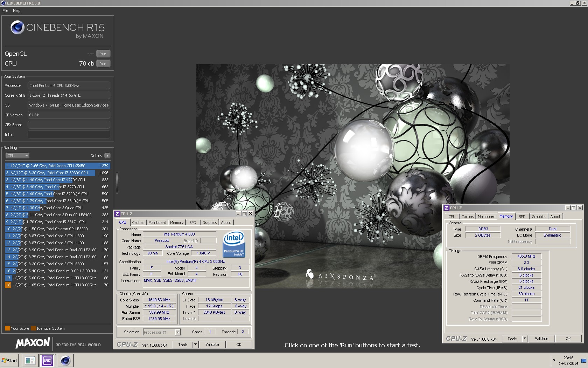The height and width of the screenshot is (368, 588).
Task: Select ranking row Core 2 Duo E8400
Action: [x=57, y=215]
